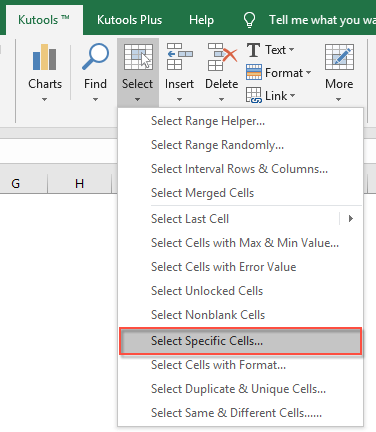376x432 pixels.
Task: Choose Select Range Randomly
Action: coord(240,145)
